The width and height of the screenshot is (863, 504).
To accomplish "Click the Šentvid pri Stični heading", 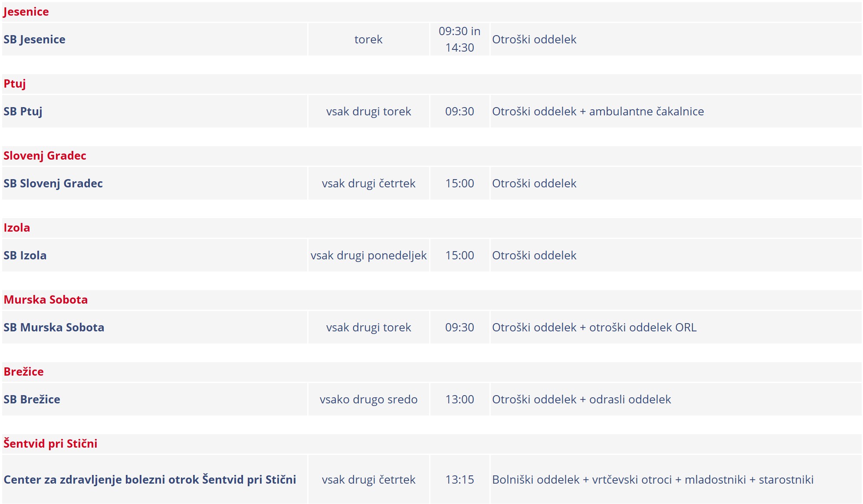I will pos(50,444).
